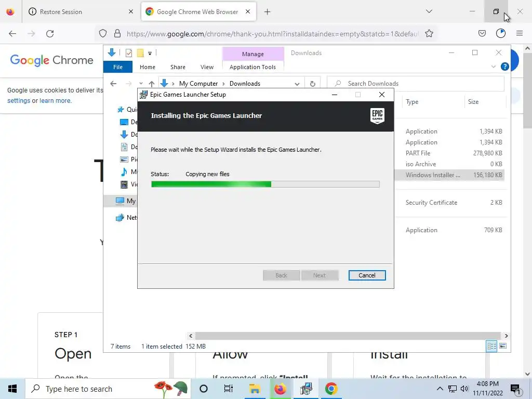Image resolution: width=532 pixels, height=399 pixels.
Task: Click Cancel in Epic Games Launcher Setup
Action: pos(367,275)
